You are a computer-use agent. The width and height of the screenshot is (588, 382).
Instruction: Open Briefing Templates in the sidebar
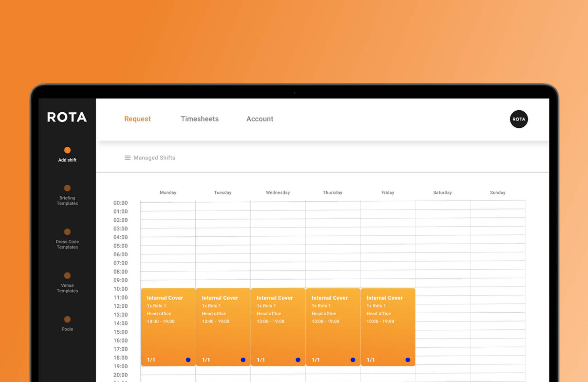point(67,195)
